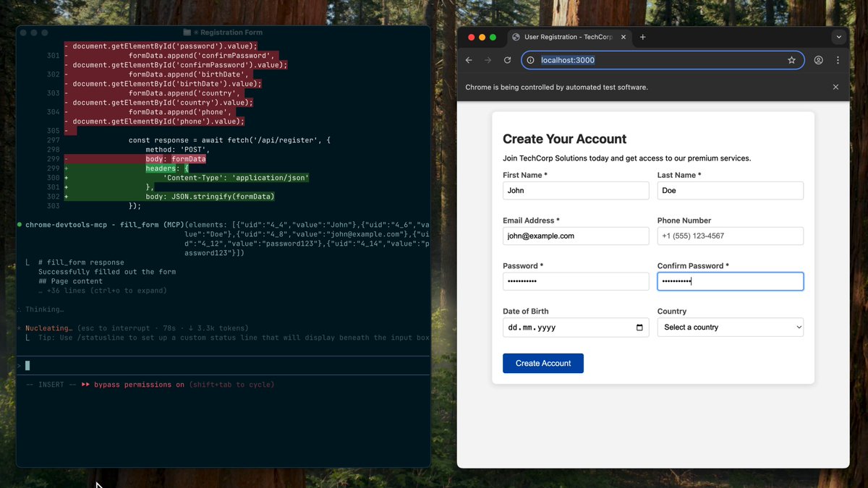Open tab search chevron in Chrome
Viewport: 868px width, 488px height.
(839, 37)
